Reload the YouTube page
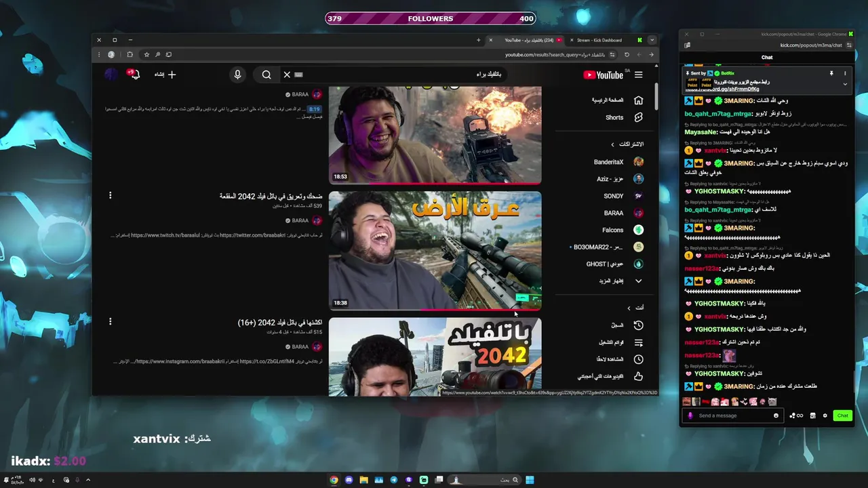 pos(627,55)
